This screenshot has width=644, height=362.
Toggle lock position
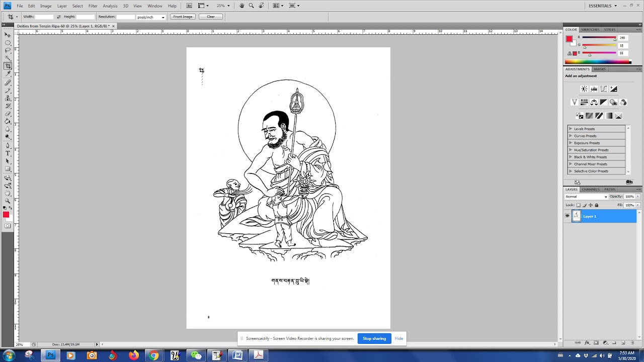tap(590, 205)
